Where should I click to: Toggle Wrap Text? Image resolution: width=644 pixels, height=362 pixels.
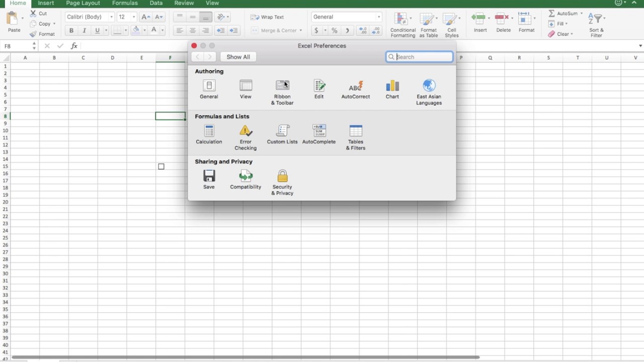[x=268, y=17]
